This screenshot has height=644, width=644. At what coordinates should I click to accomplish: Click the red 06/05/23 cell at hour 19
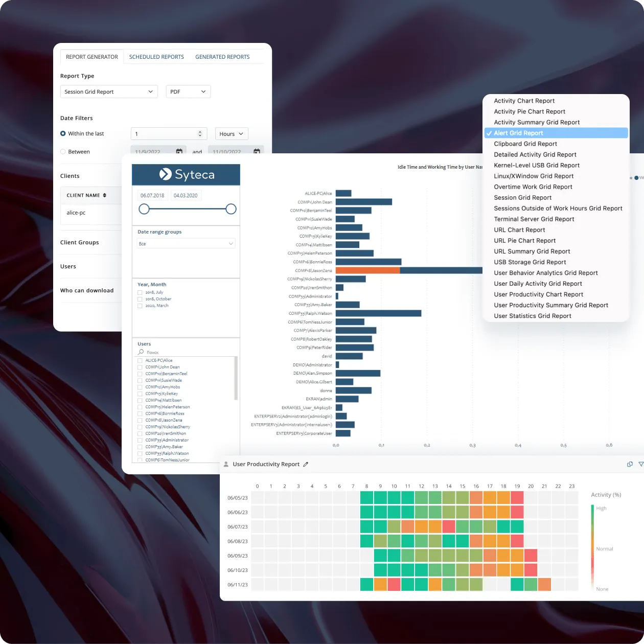click(517, 498)
